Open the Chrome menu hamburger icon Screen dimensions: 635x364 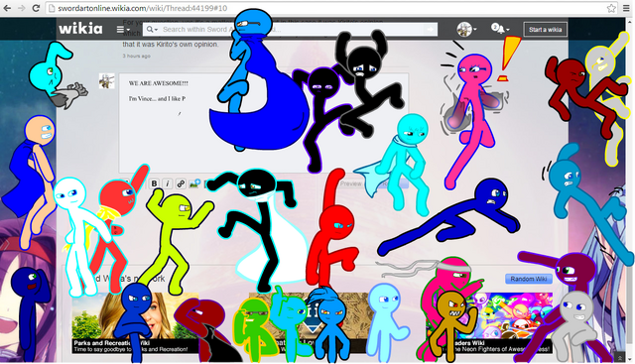(x=626, y=8)
